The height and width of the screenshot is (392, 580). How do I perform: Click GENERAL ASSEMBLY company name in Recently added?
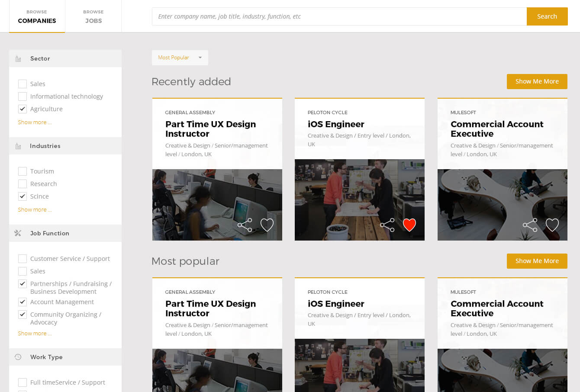coord(190,112)
